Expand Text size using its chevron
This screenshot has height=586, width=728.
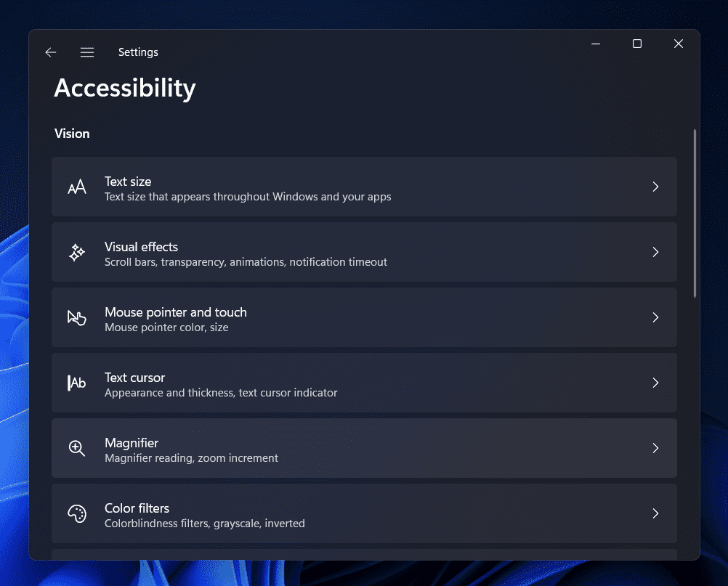tap(655, 187)
